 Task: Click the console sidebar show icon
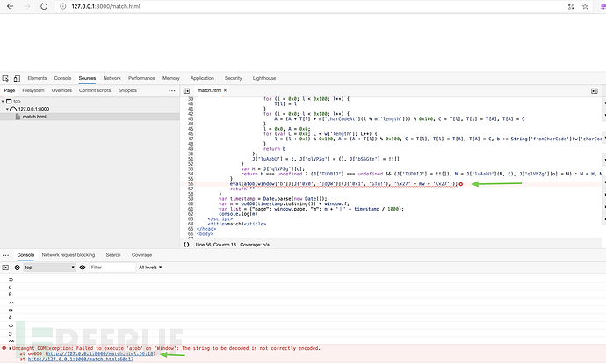point(6,267)
